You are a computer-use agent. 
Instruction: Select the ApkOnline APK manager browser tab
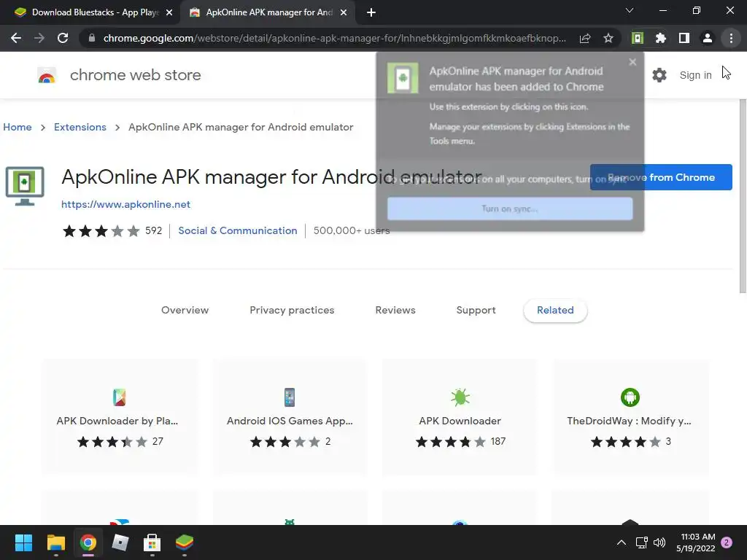point(267,12)
